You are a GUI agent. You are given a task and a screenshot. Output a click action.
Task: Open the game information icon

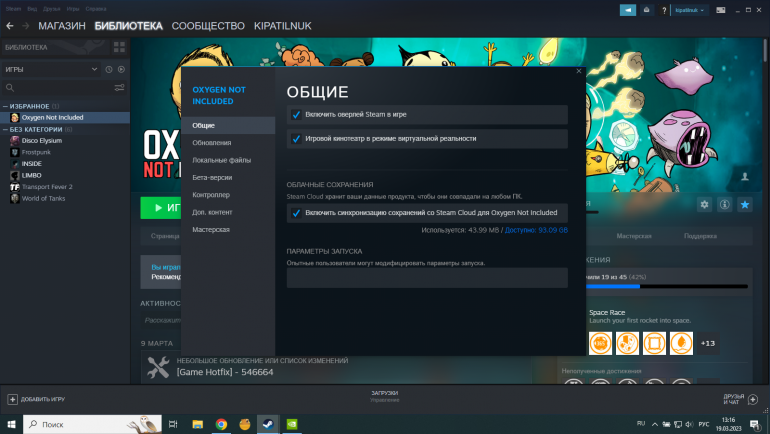click(x=723, y=204)
